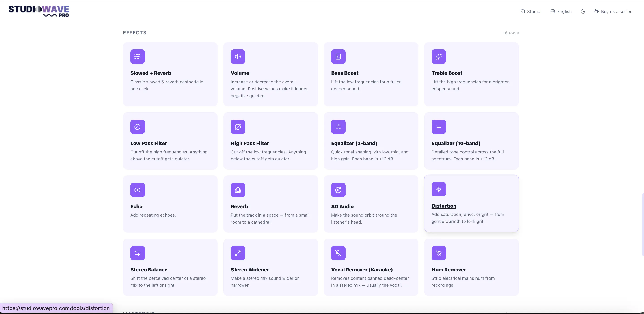The width and height of the screenshot is (644, 314).
Task: Open the Volume tool title
Action: point(240,73)
